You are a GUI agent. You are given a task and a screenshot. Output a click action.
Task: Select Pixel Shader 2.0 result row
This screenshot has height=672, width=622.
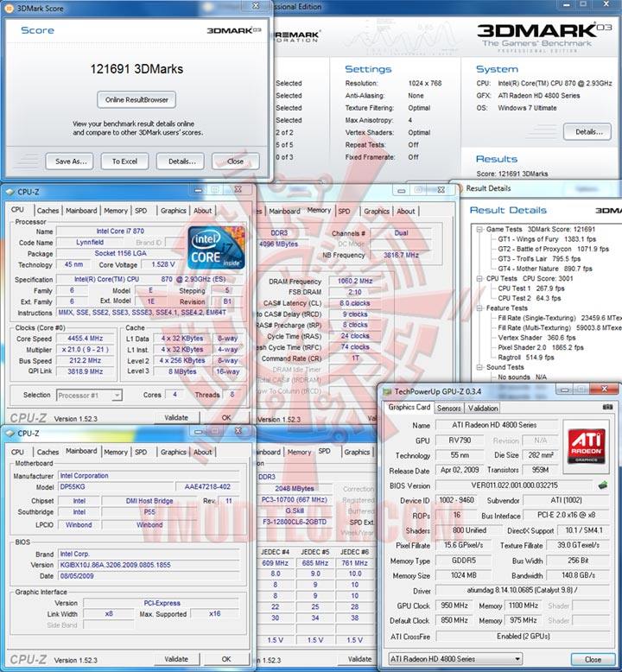point(541,347)
